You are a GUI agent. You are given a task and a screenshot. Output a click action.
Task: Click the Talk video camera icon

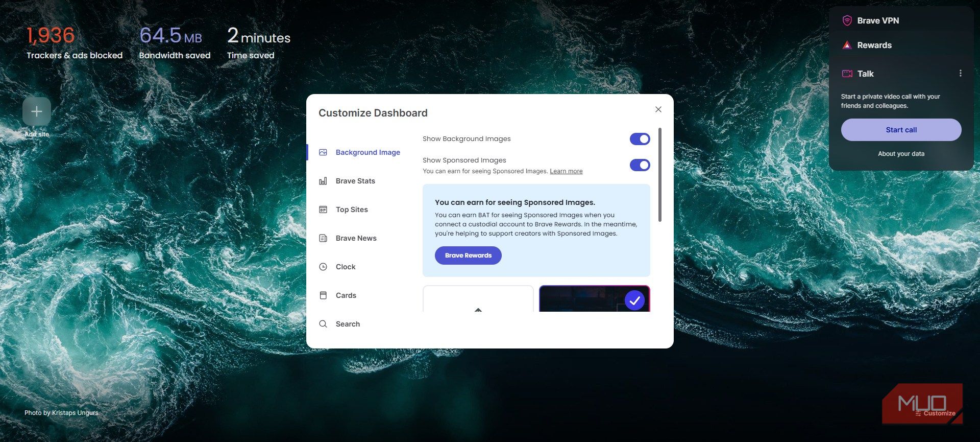tap(847, 74)
